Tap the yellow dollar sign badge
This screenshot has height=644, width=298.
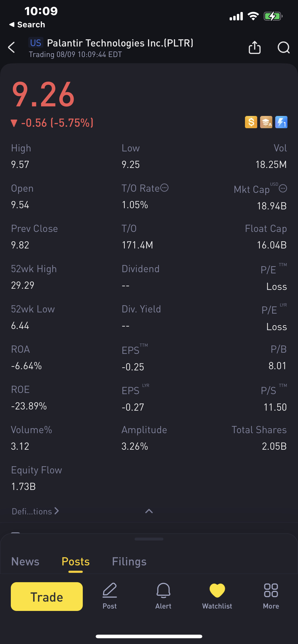click(x=251, y=122)
